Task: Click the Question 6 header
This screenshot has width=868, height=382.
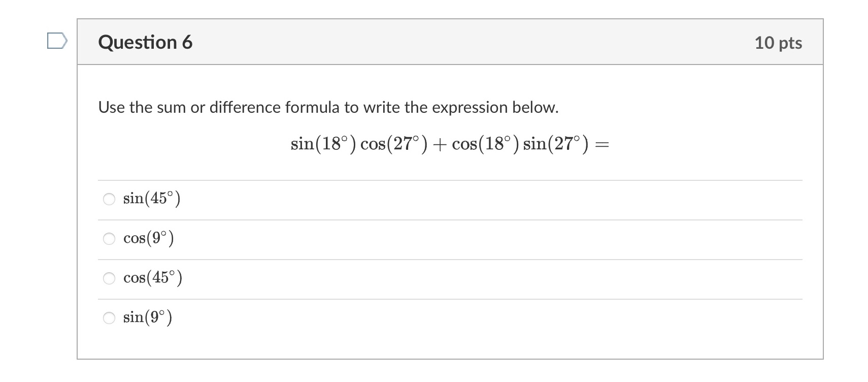Action: click(x=145, y=42)
